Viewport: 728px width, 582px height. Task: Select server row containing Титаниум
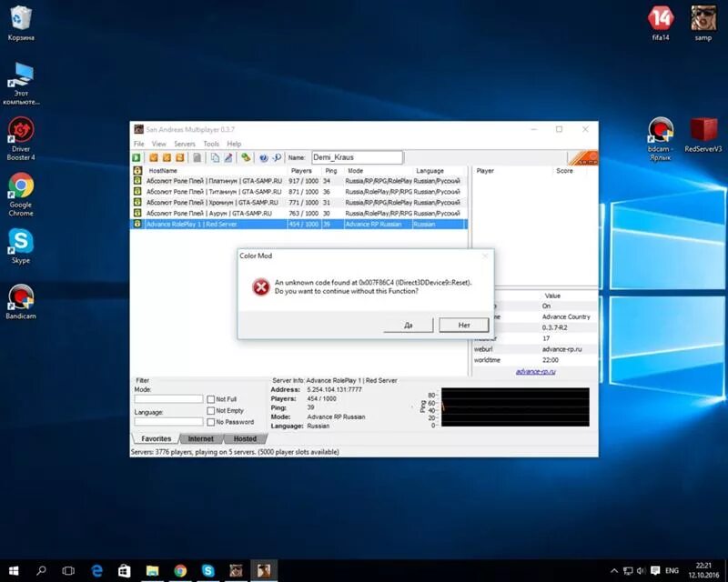[x=299, y=192]
